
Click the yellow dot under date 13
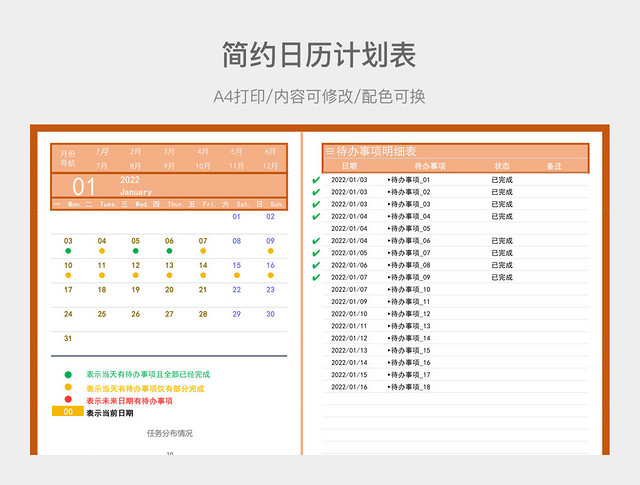pyautogui.click(x=169, y=276)
